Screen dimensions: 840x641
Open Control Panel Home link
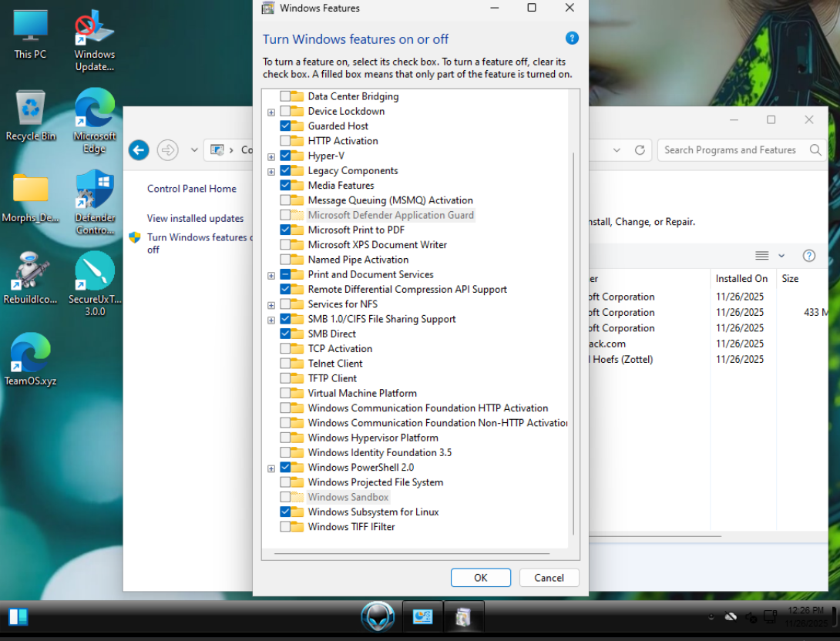coord(192,189)
